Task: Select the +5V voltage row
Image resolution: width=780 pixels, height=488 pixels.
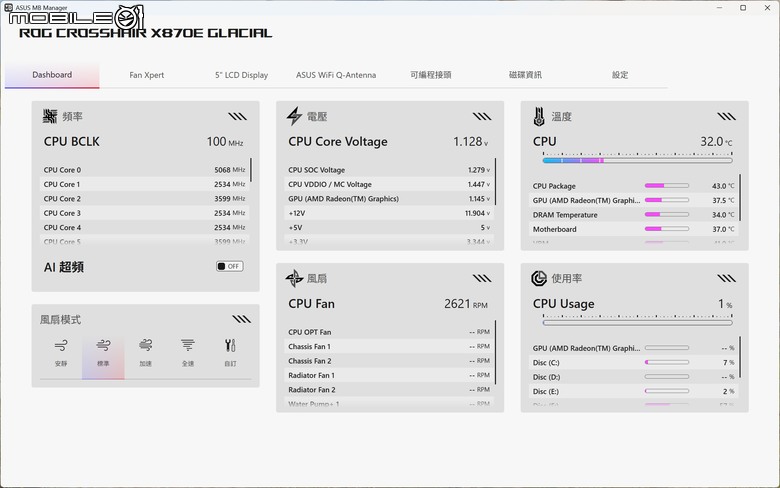Action: click(x=389, y=227)
